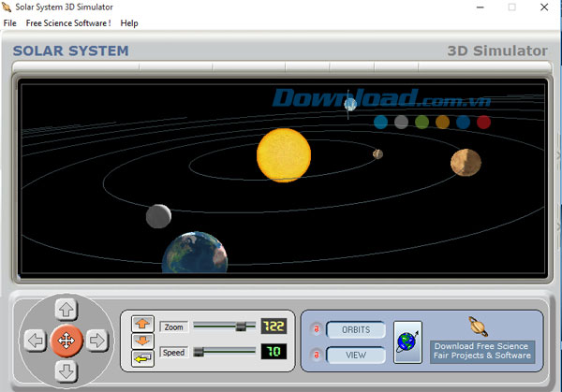
Task: Click the orange zoom-in up arrow
Action: pos(142,324)
